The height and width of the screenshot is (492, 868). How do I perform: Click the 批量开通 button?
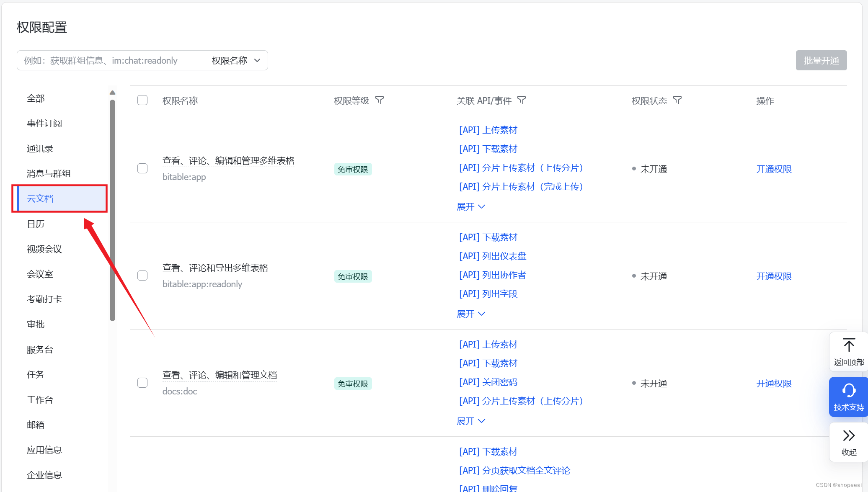pos(821,60)
